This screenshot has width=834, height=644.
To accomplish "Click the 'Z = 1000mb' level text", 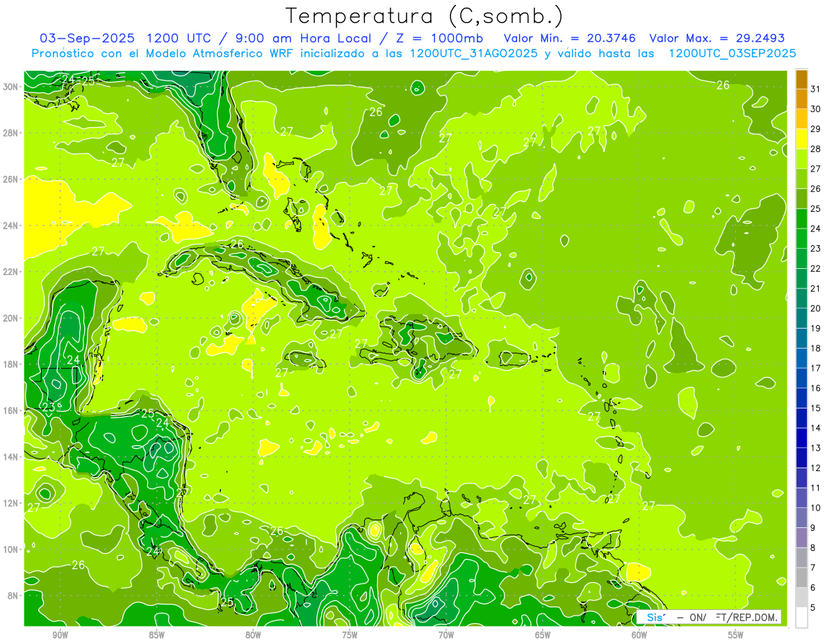I will 438,38.
